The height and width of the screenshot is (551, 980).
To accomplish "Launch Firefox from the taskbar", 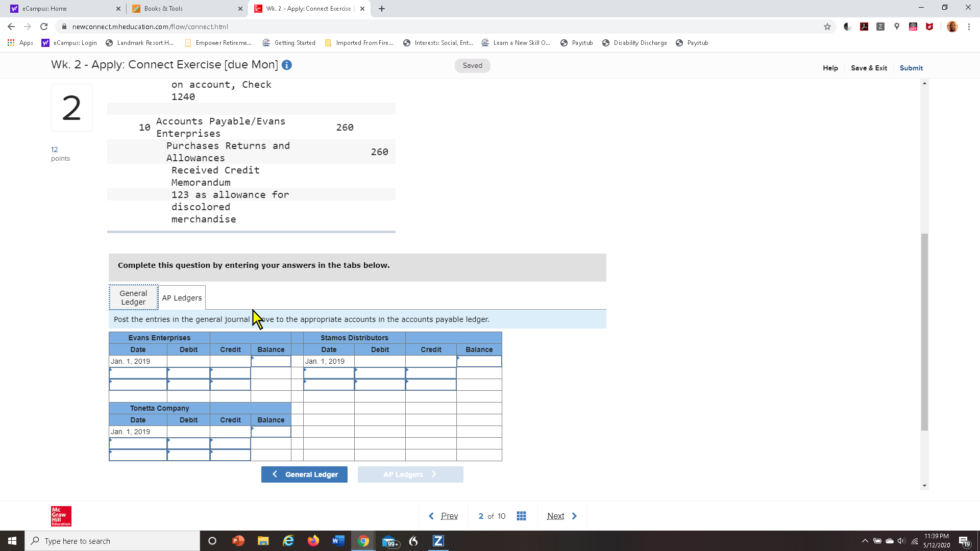I will click(313, 541).
